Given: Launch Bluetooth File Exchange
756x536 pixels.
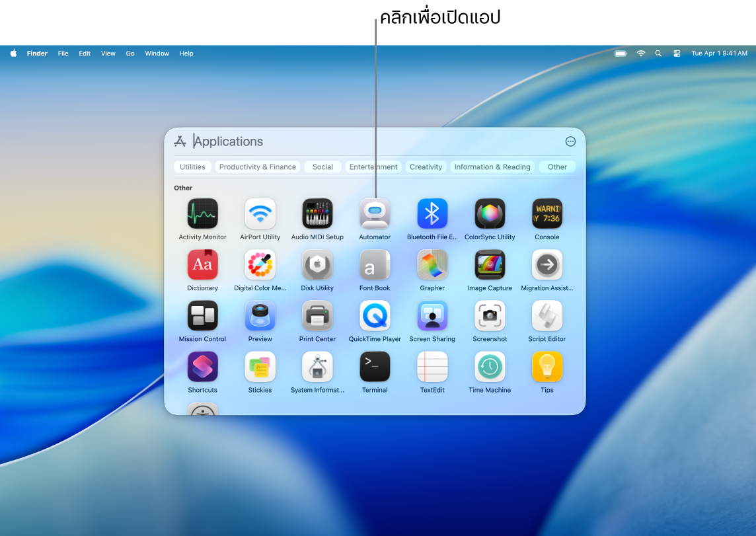Looking at the screenshot, I should pos(432,213).
